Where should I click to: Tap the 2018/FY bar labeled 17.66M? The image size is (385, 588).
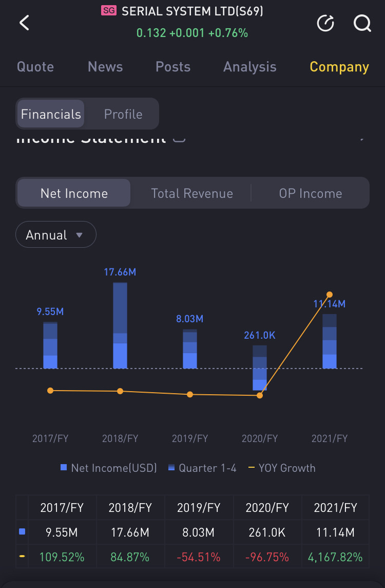(120, 325)
